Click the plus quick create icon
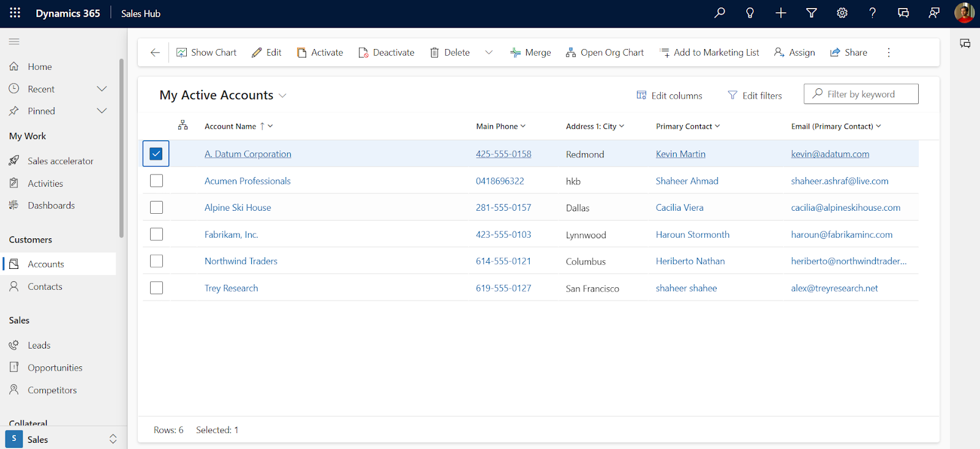 point(780,13)
